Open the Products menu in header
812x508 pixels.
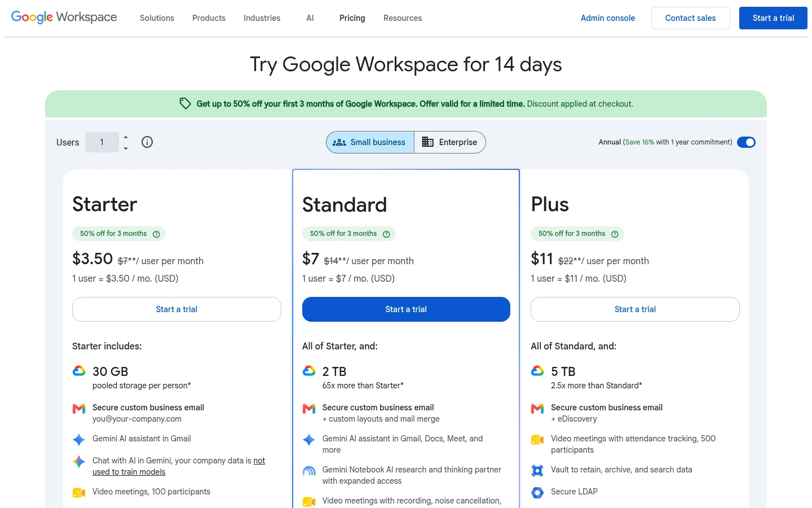pyautogui.click(x=209, y=18)
